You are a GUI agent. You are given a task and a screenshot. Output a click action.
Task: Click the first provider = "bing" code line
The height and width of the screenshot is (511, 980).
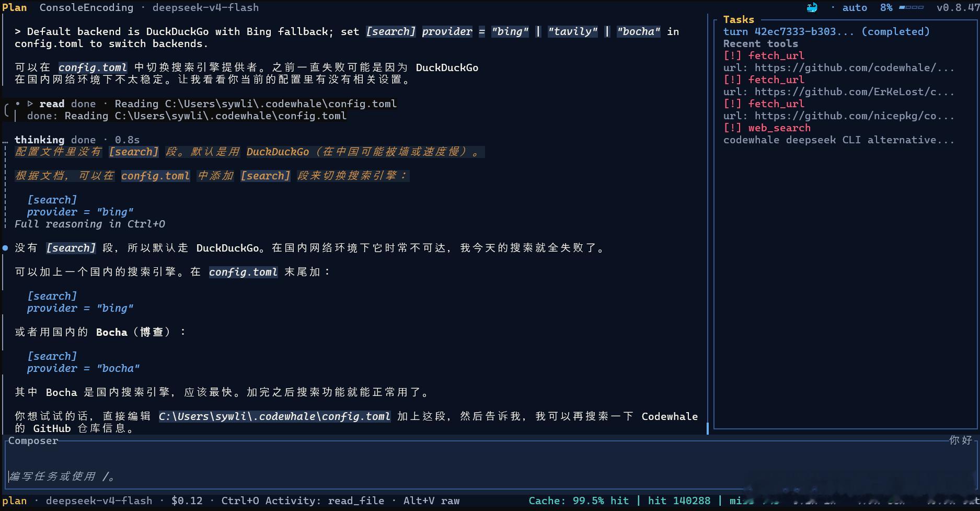click(80, 212)
